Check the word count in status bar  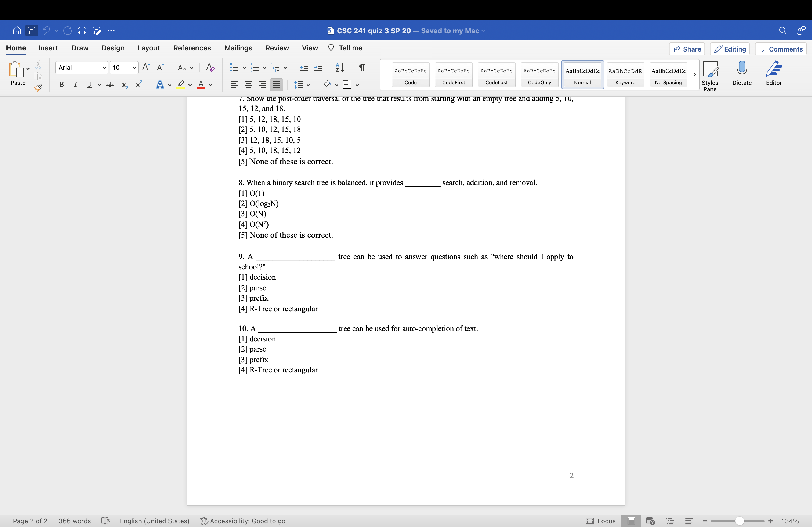pyautogui.click(x=74, y=521)
